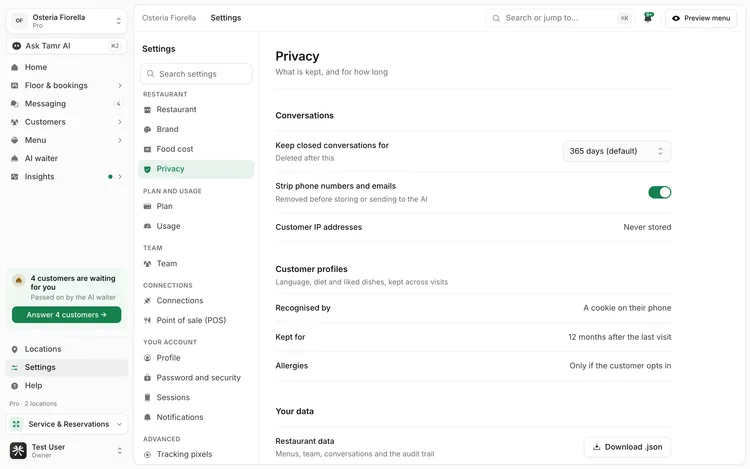Open the Brand settings section
Screen dimensions: 750x469
pos(196,129)
